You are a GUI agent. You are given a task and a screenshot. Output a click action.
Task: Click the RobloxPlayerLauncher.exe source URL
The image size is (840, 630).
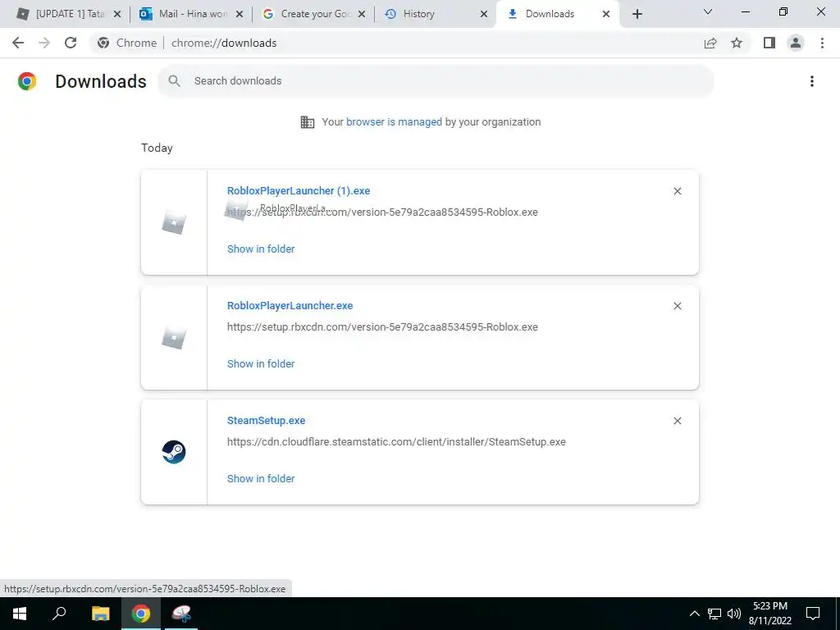[x=382, y=326]
